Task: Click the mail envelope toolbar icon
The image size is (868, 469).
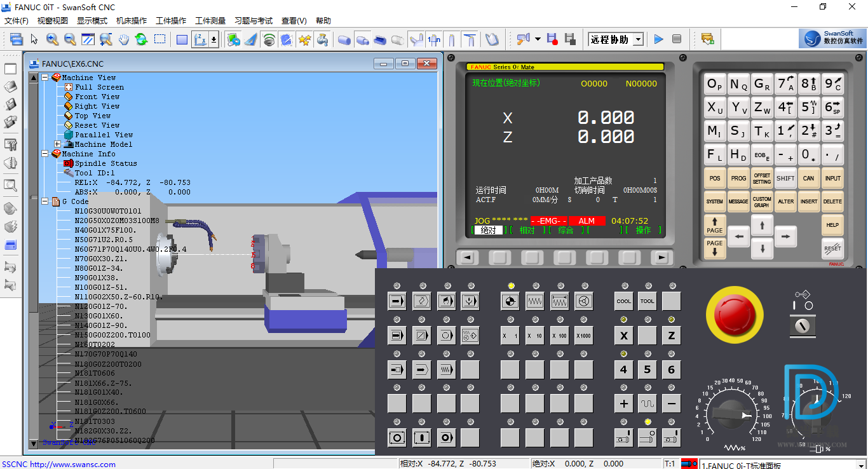Action: point(707,39)
